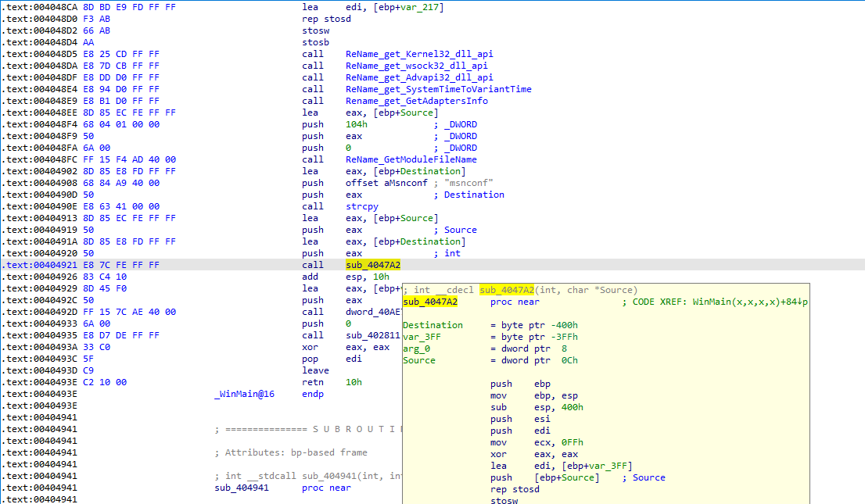Select dword_40AE call target
The width and height of the screenshot is (865, 504).
click(x=374, y=312)
